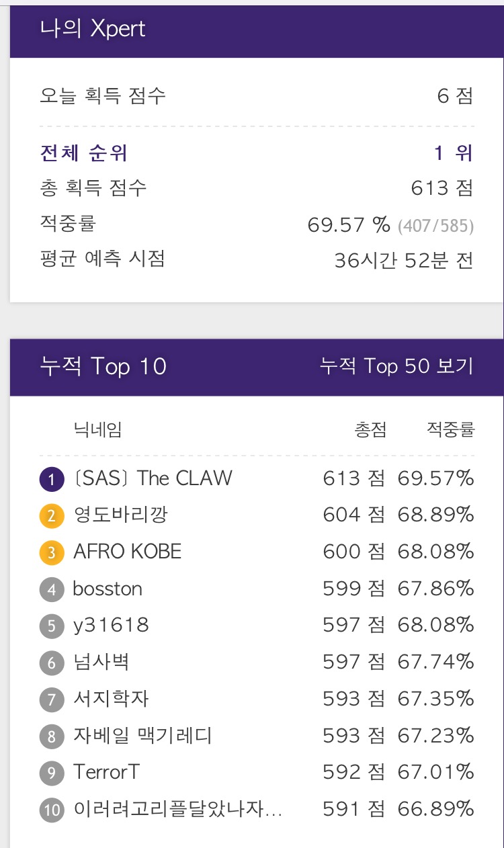Open the 누적 Top 50 보기 link

(x=396, y=366)
